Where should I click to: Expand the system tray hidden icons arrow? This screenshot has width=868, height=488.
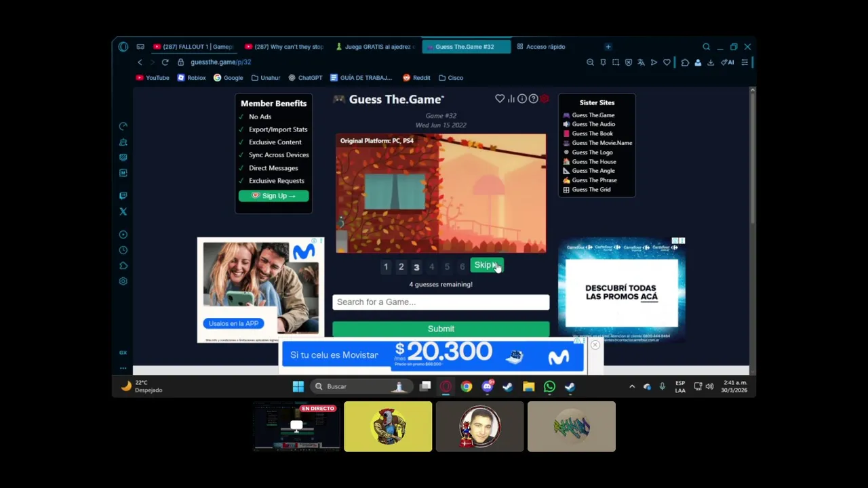click(x=632, y=386)
